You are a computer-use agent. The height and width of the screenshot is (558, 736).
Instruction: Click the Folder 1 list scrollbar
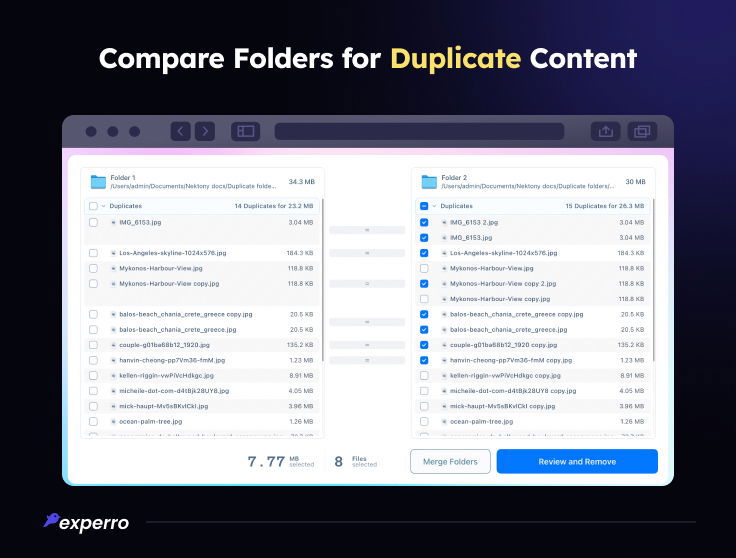(x=323, y=280)
